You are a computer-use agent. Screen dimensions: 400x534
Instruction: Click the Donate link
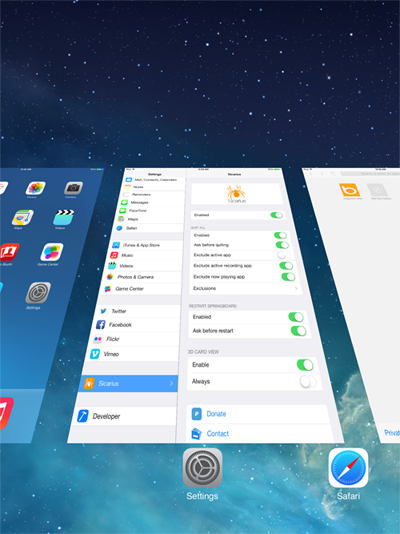(216, 414)
